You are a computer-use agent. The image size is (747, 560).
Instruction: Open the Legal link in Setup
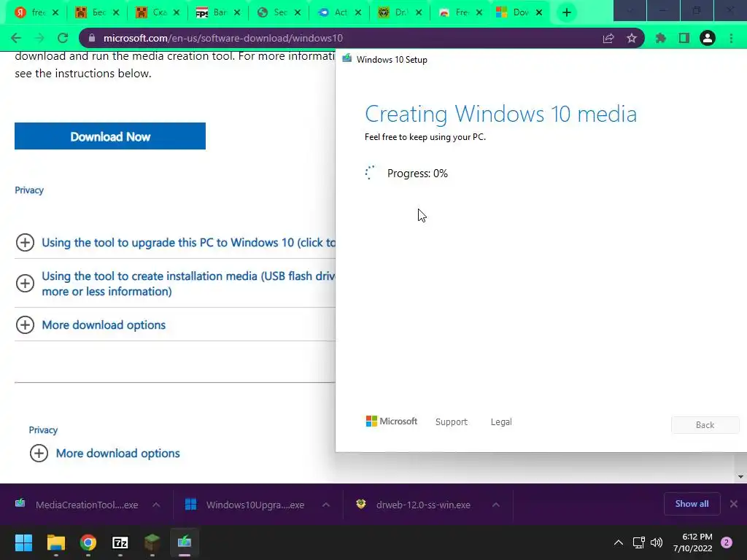[x=501, y=422]
